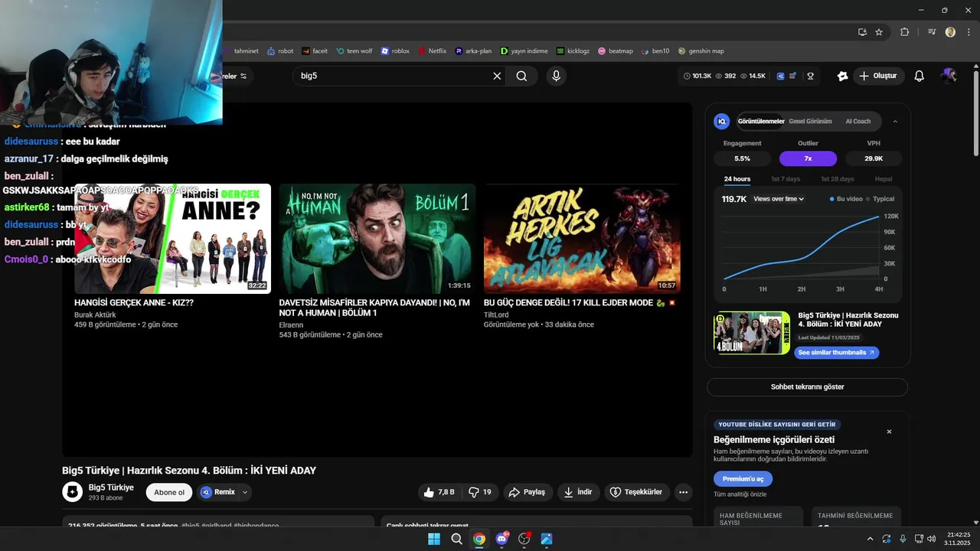Open the Photos app in the taskbar
The width and height of the screenshot is (980, 551).
click(547, 539)
